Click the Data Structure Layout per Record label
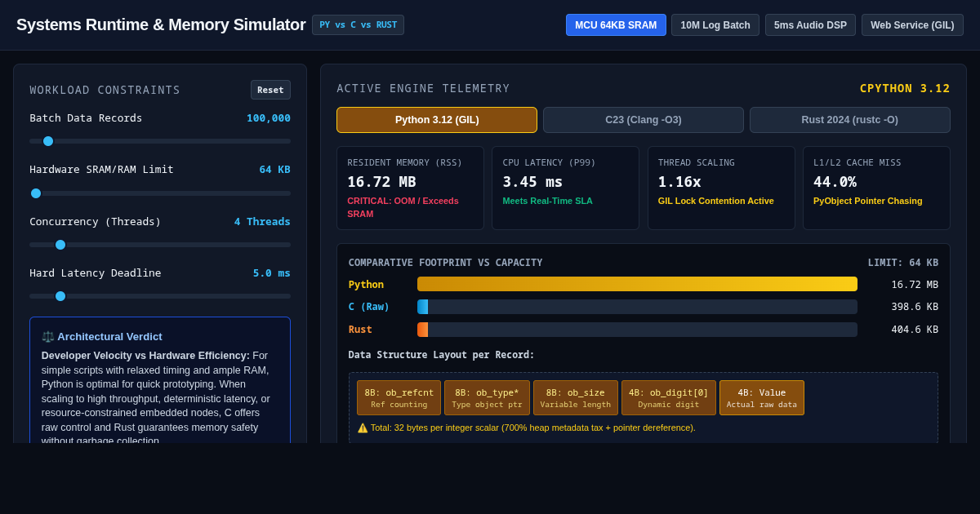The height and width of the screenshot is (514, 980). coord(441,355)
